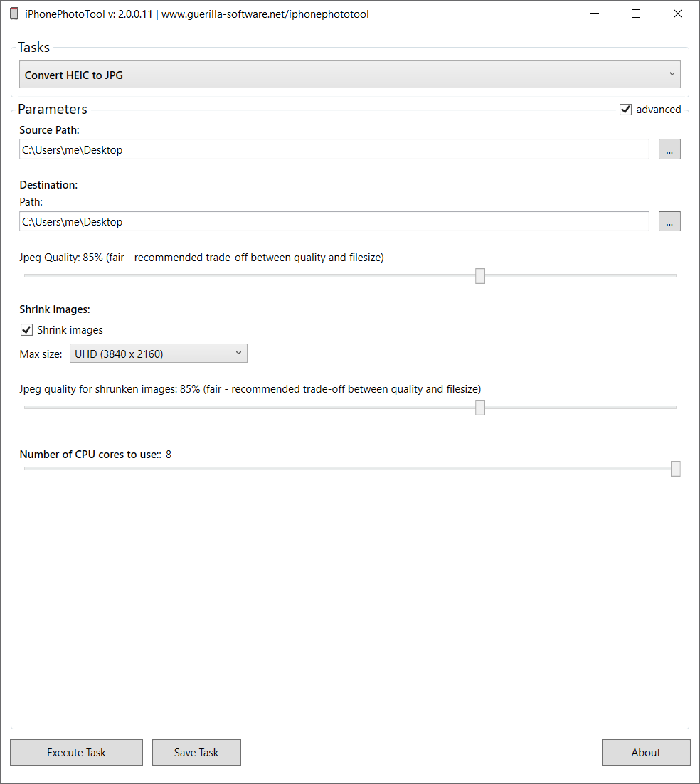700x784 pixels.
Task: Focus the Source Path text field
Action: pyautogui.click(x=334, y=149)
